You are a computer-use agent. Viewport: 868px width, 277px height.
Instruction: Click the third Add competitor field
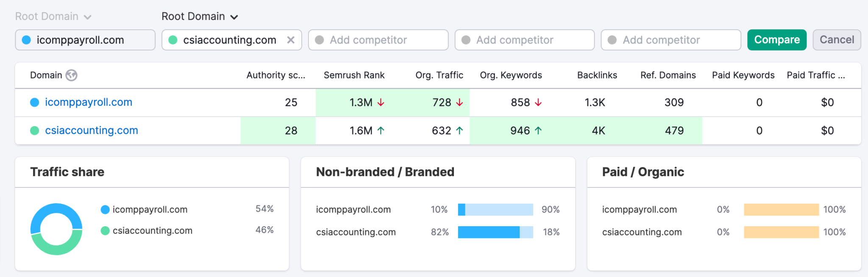pos(671,40)
